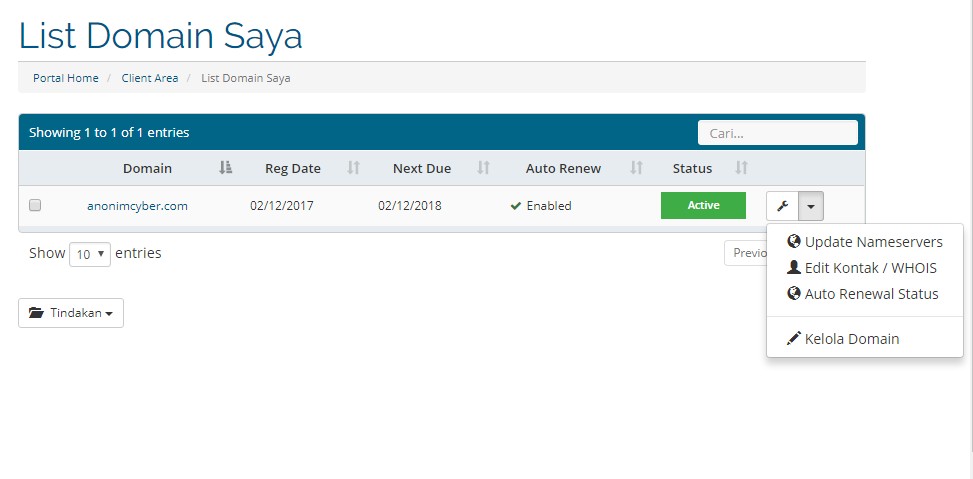Focus the Cari search field
The width and height of the screenshot is (973, 479).
(x=777, y=133)
